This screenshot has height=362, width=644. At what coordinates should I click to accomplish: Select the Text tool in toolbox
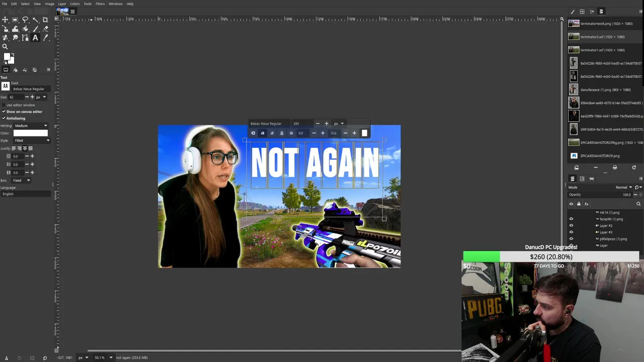[x=35, y=38]
